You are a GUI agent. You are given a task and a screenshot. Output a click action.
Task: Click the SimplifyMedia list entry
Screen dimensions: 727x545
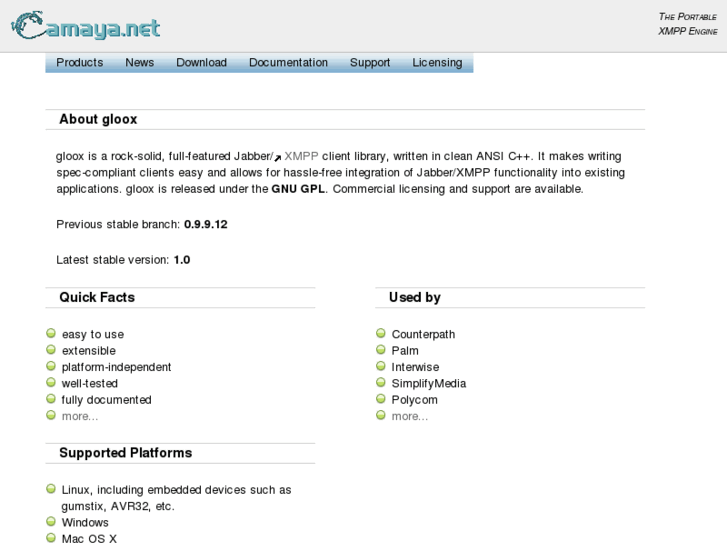[x=429, y=384]
